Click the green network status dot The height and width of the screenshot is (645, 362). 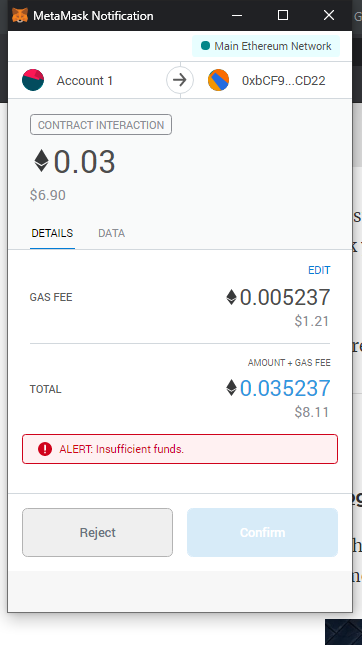click(x=205, y=46)
